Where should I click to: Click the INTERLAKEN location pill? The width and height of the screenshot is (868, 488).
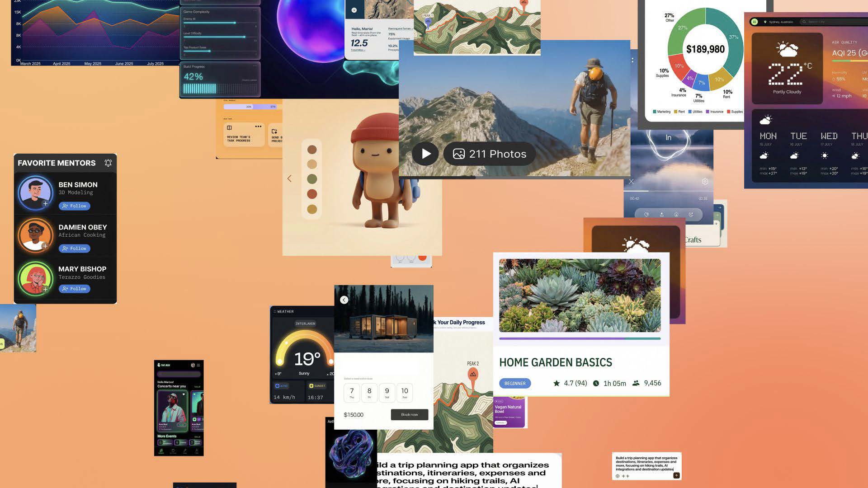click(305, 324)
